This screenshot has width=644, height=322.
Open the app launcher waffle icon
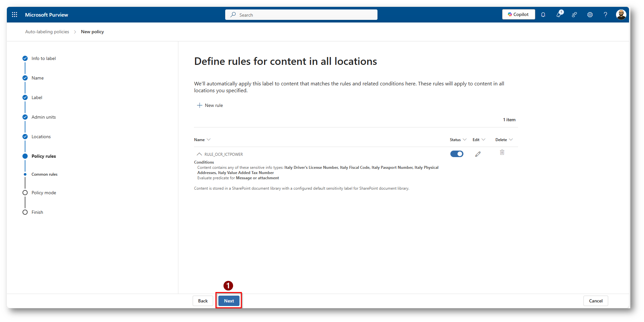[x=15, y=15]
